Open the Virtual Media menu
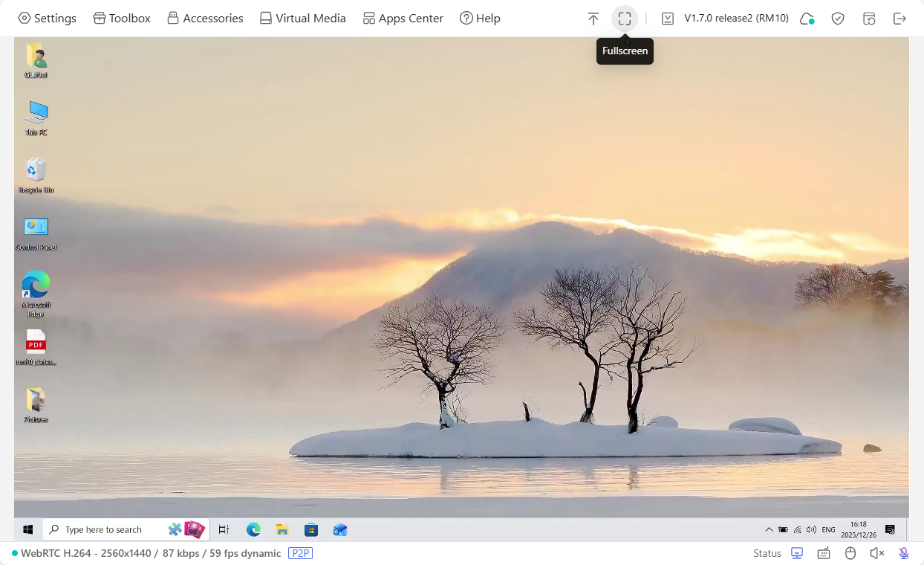 pyautogui.click(x=302, y=18)
